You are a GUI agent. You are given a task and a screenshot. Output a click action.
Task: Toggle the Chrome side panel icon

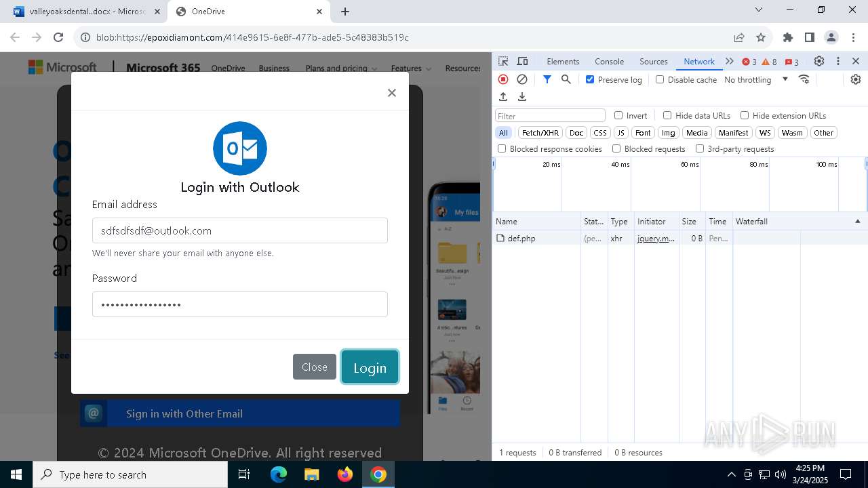(810, 37)
